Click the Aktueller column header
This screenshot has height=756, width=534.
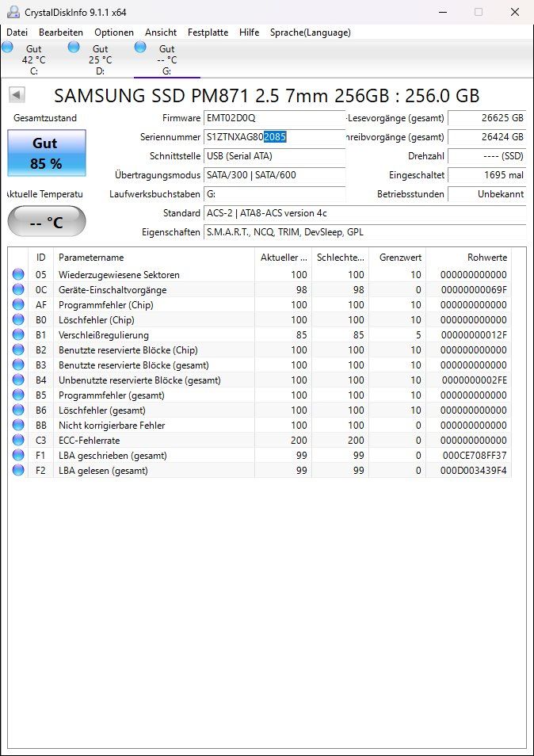(284, 258)
